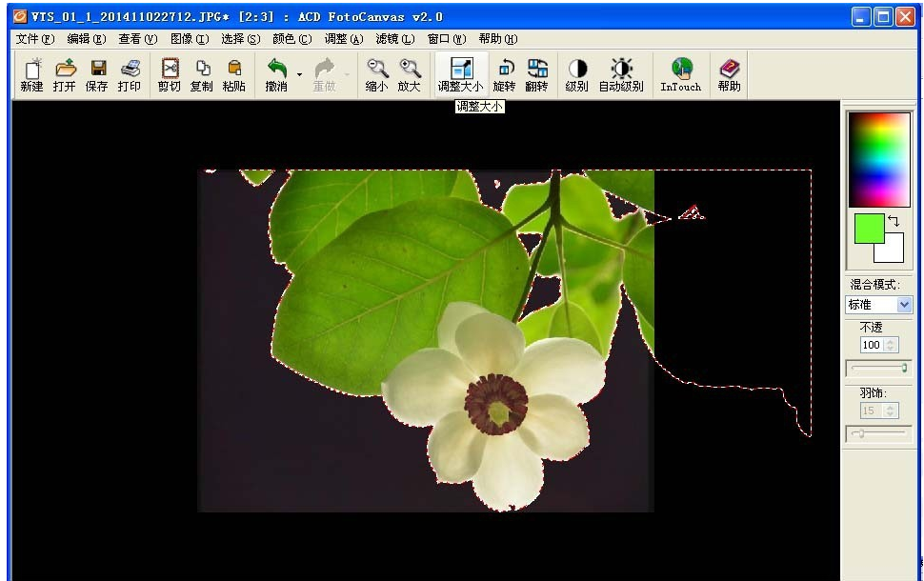
Task: Increase the 不透 opacity value using the stepper
Action: pyautogui.click(x=891, y=341)
